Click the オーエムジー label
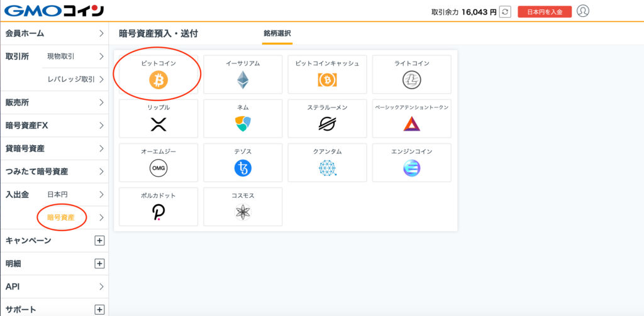 click(158, 152)
